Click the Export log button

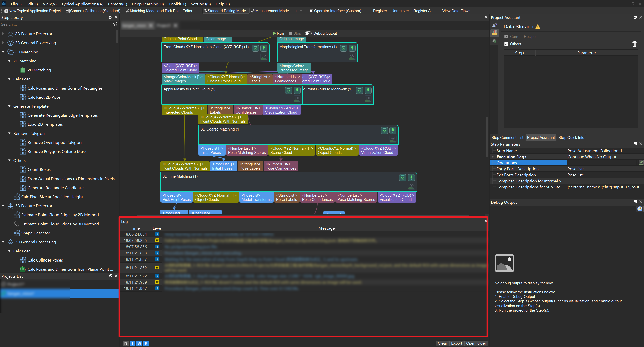point(456,343)
